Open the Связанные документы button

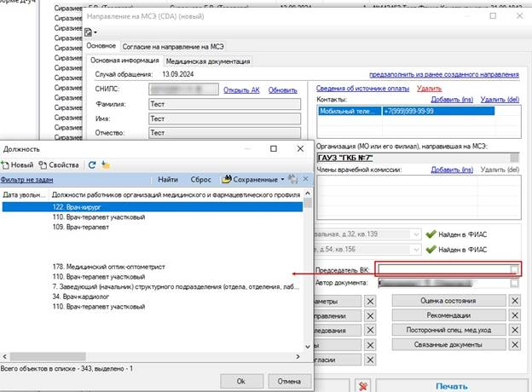pyautogui.click(x=448, y=344)
